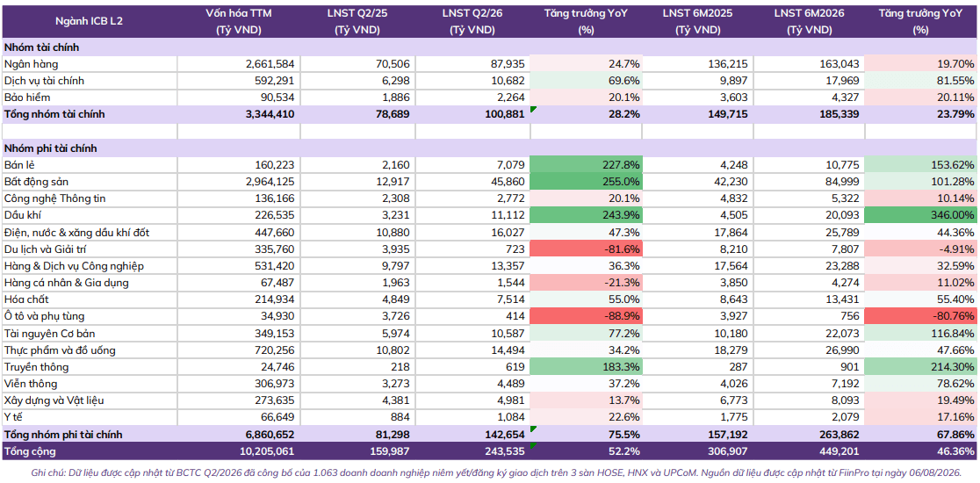Click the 4.91% negative growth cell
The width and height of the screenshot is (980, 483).
pos(921,249)
